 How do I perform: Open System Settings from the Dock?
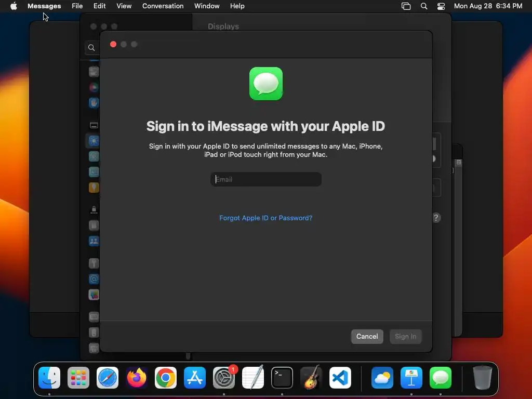224,378
